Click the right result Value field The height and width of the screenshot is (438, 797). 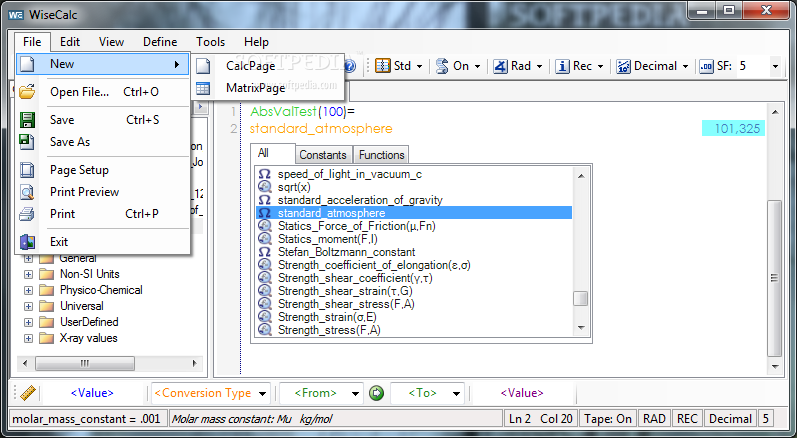pos(522,393)
